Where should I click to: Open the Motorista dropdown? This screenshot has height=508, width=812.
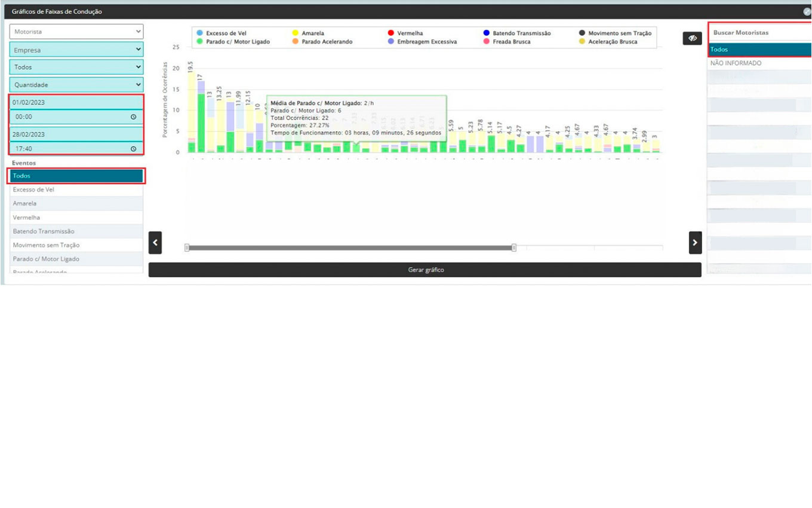tap(76, 32)
